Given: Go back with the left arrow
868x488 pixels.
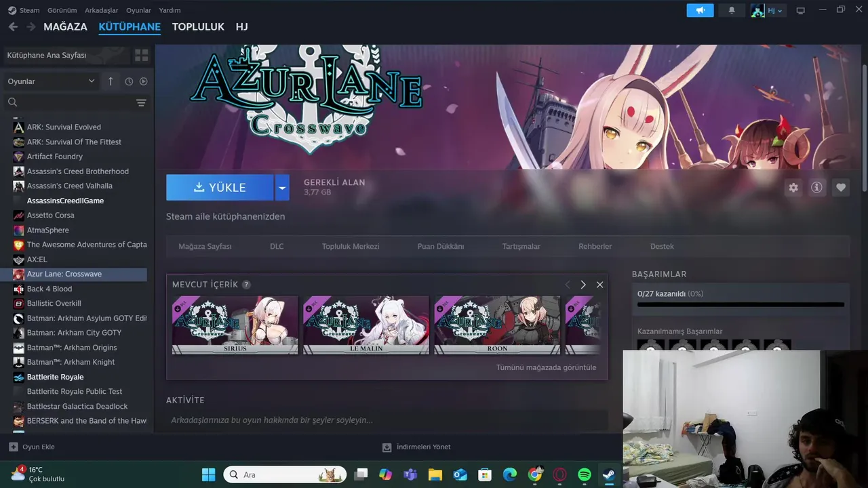Looking at the screenshot, I should pos(13,27).
